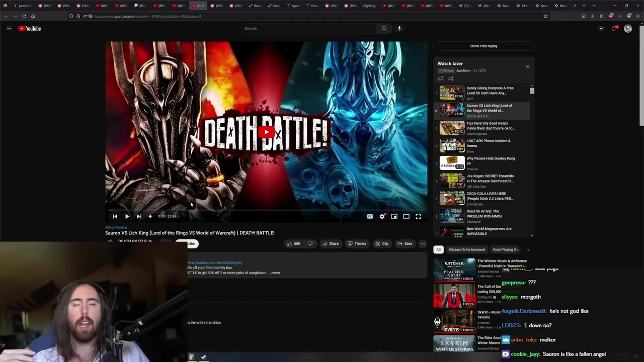Bookmark the page with the star icon
The width and height of the screenshot is (644, 362).
545,16
